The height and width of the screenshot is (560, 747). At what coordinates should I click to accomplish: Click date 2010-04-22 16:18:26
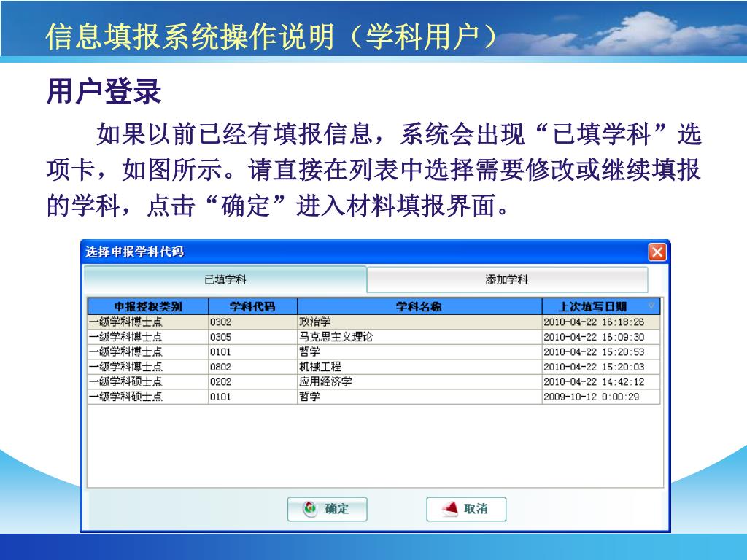point(594,322)
